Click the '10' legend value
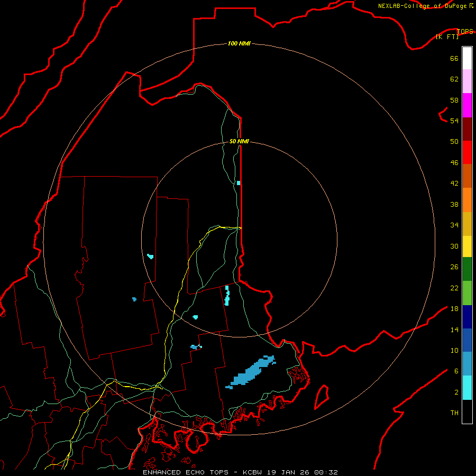The image size is (476, 476). coord(454,350)
